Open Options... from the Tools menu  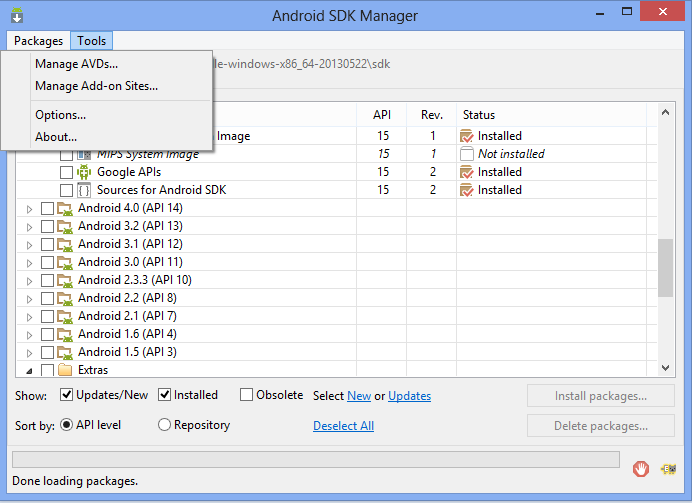(60, 115)
